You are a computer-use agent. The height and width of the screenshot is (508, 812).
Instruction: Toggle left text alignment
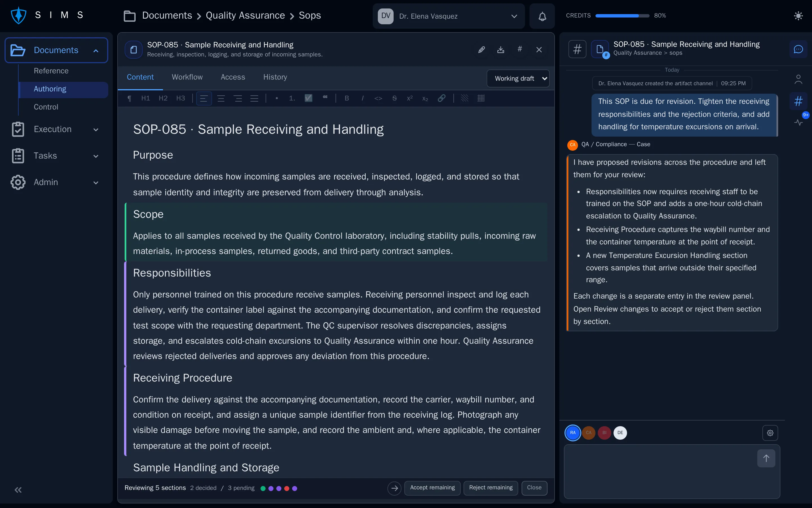[204, 98]
